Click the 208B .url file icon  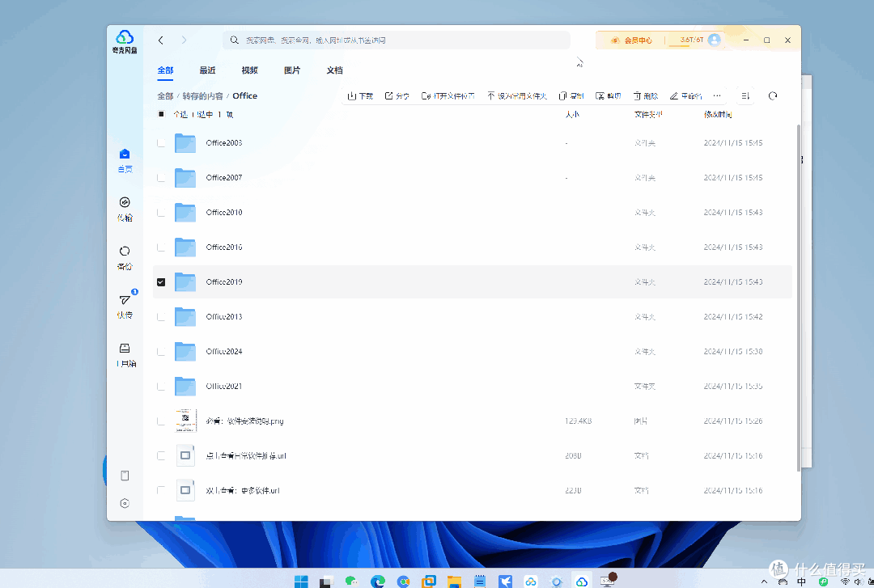tap(185, 456)
